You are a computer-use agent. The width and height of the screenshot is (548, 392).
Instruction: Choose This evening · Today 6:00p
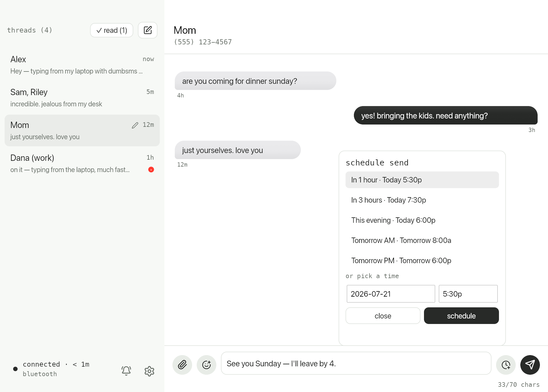422,220
